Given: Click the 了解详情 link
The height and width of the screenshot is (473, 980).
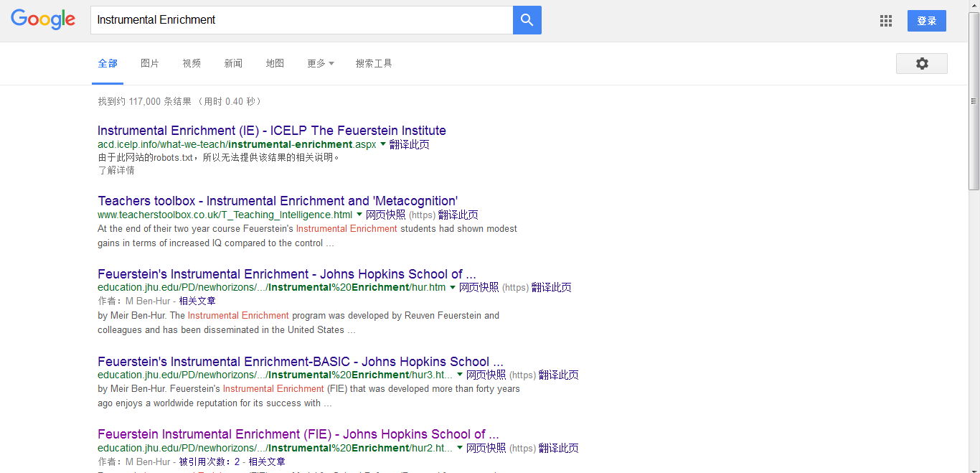Looking at the screenshot, I should click(x=116, y=170).
